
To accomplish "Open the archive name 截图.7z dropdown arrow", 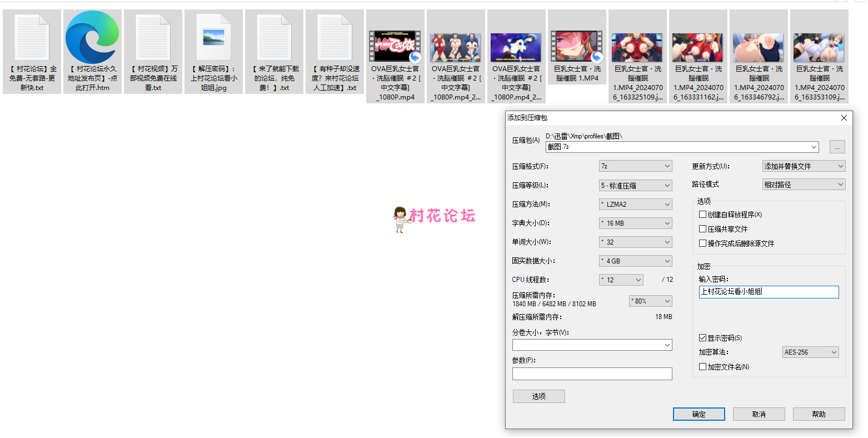I will 814,147.
